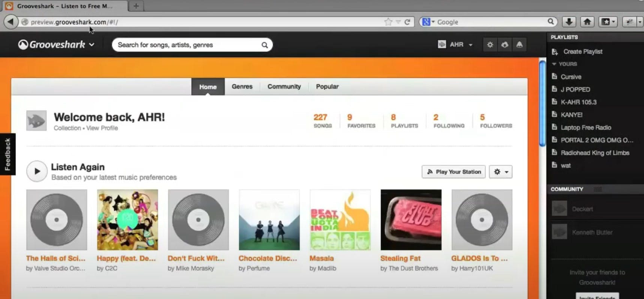Open the Chocolate Disco album cover
This screenshot has width=644, height=299.
point(269,220)
